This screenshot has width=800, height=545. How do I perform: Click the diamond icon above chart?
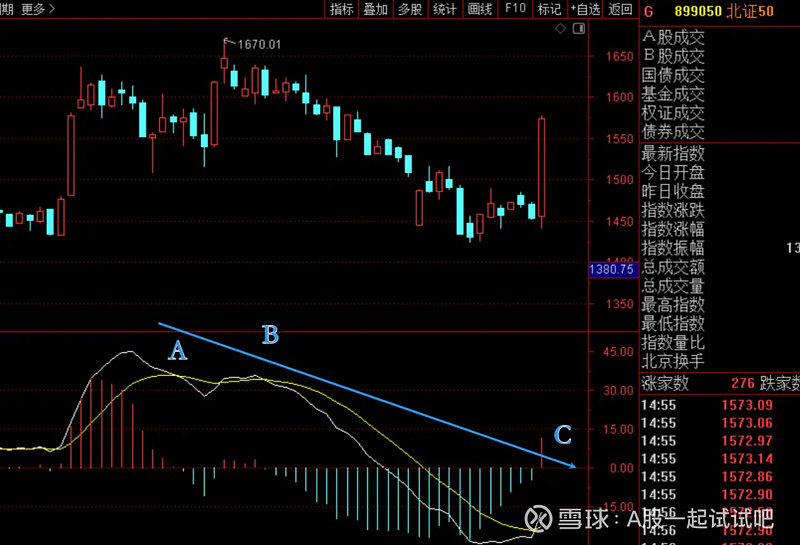click(560, 29)
